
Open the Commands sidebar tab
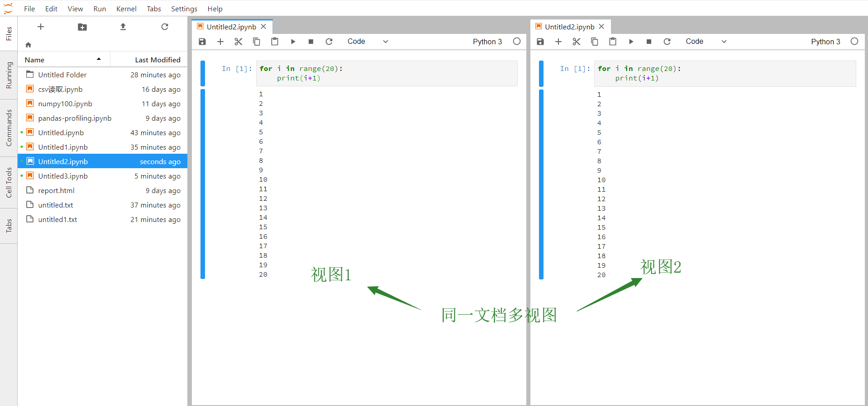9,128
